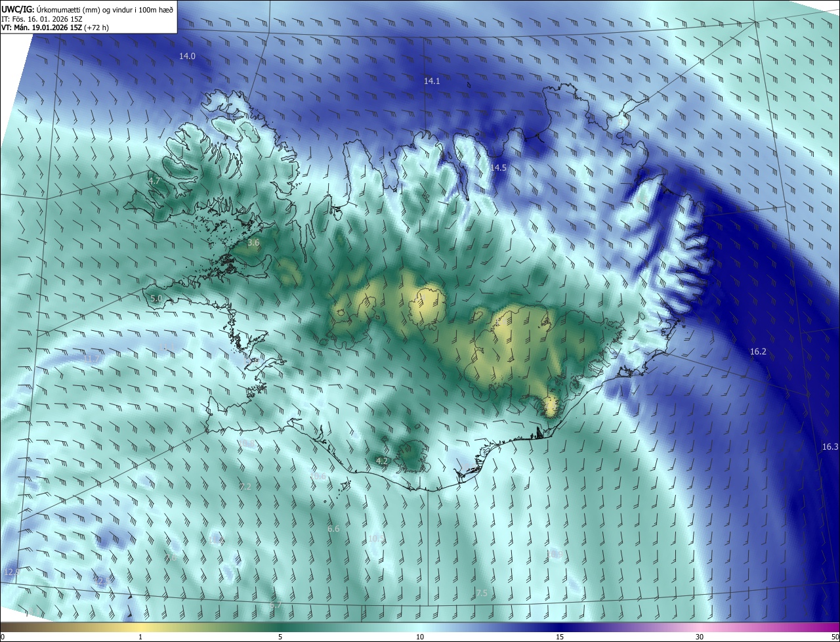The width and height of the screenshot is (840, 642).
Task: Click the 14.1 value label north of Iceland
Action: 432,81
